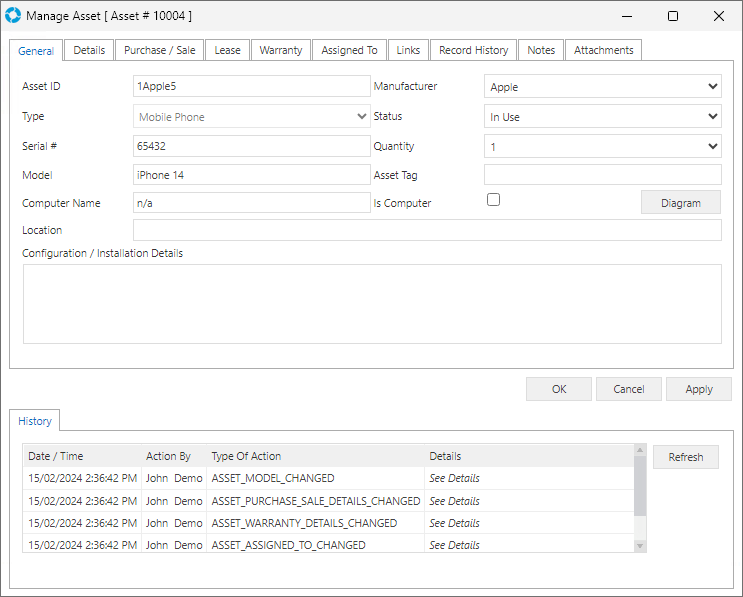Open the Purchase / Sale tab
743x597 pixels.
point(159,50)
